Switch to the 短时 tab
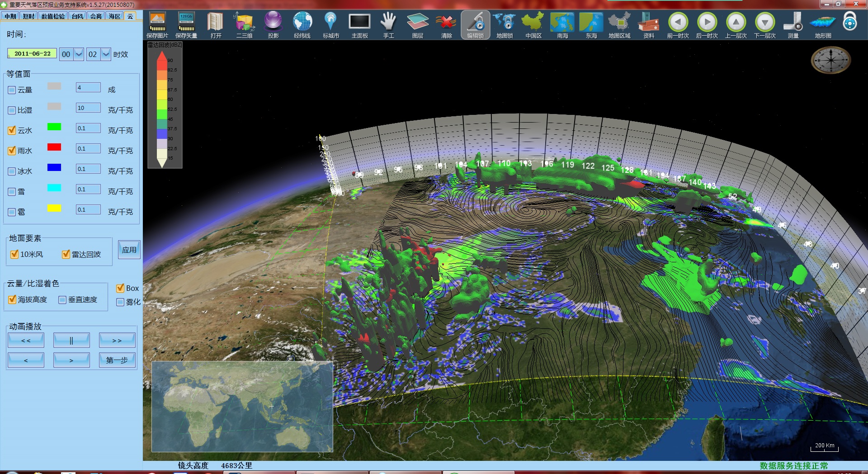Image resolution: width=868 pixels, height=474 pixels. point(28,16)
